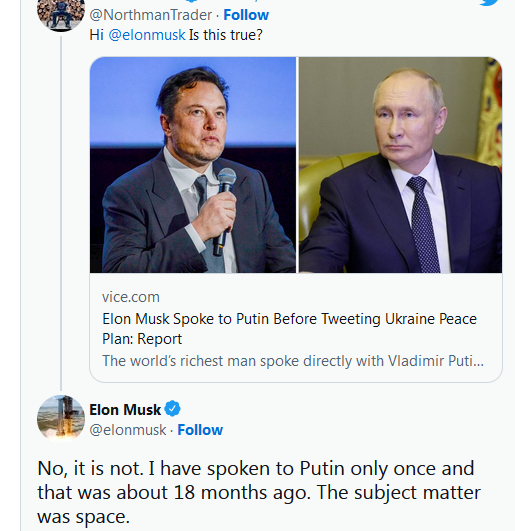
Task: Select the "was space." closing line
Action: tap(83, 517)
